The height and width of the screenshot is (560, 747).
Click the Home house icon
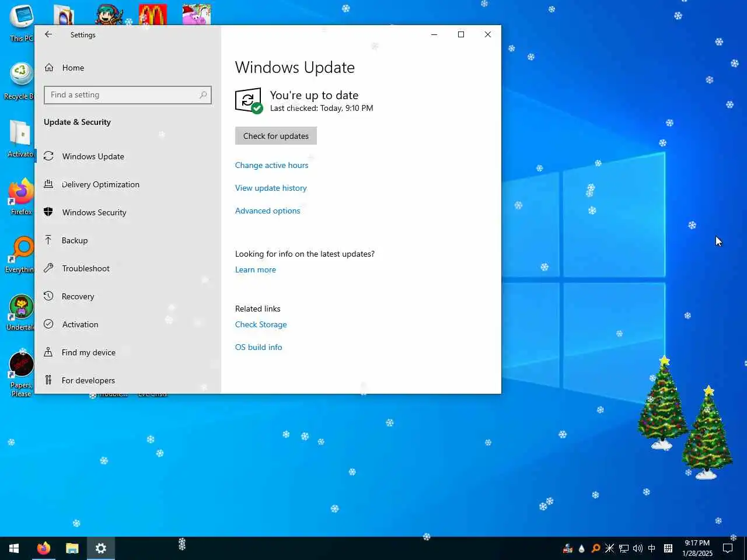click(49, 68)
